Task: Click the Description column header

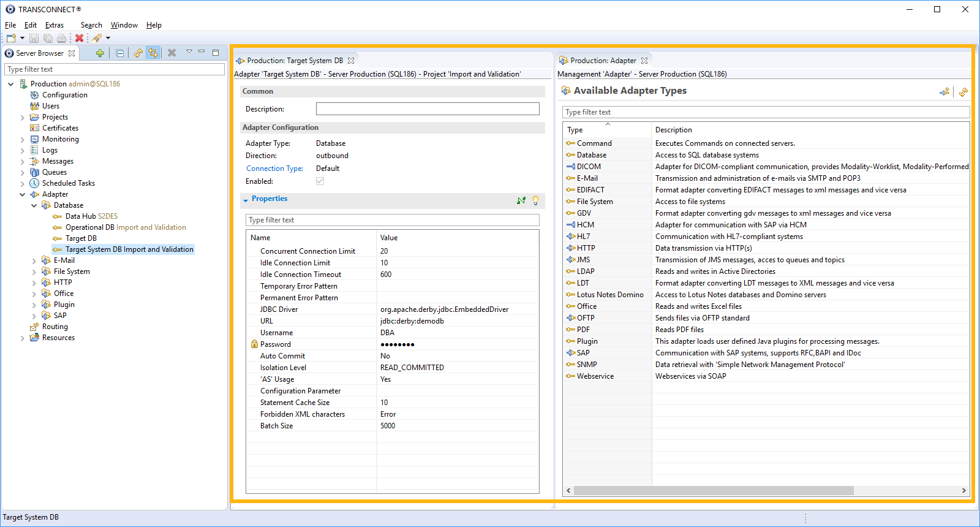Action: point(810,130)
